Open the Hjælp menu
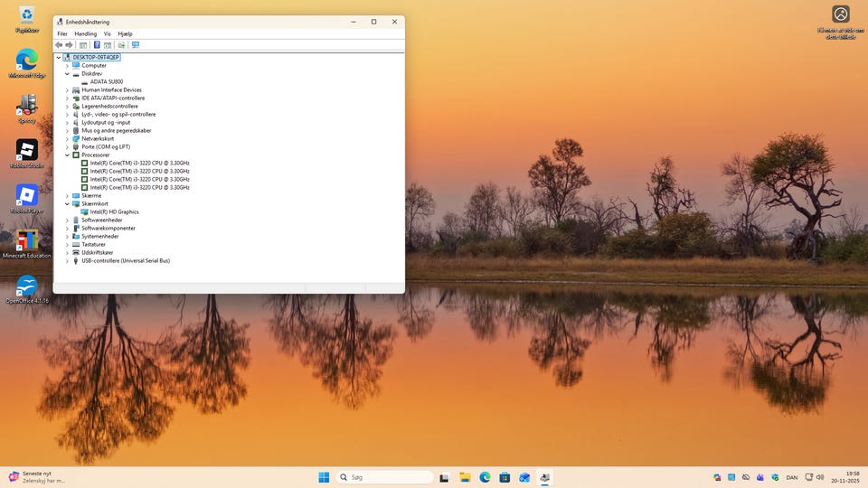The height and width of the screenshot is (488, 868). 125,33
